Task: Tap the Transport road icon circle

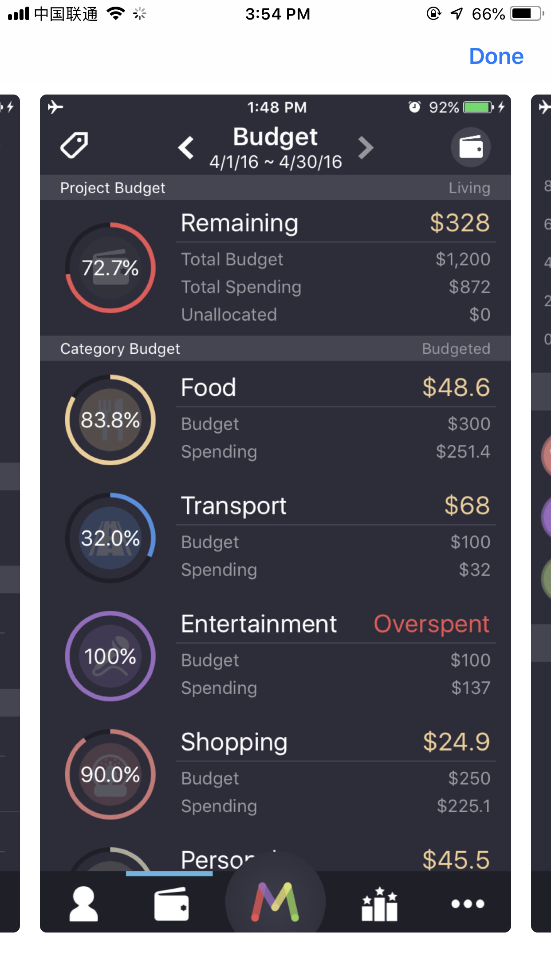Action: (x=110, y=538)
